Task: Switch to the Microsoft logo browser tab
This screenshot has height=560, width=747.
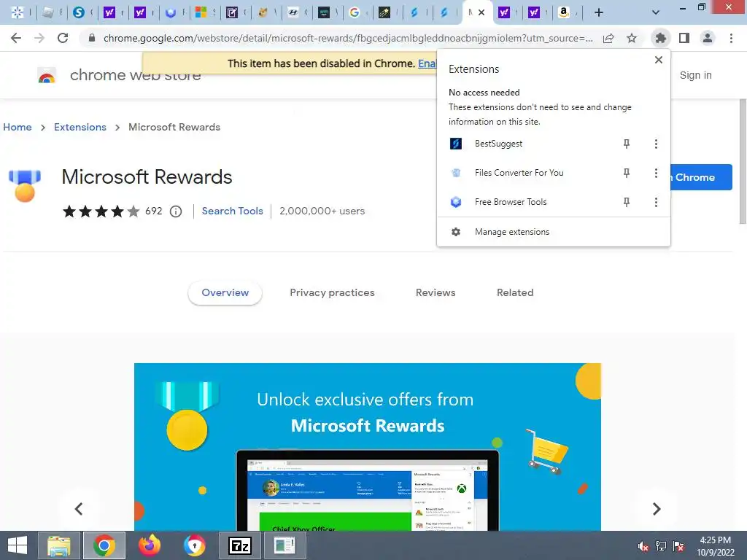Action: tap(201, 13)
